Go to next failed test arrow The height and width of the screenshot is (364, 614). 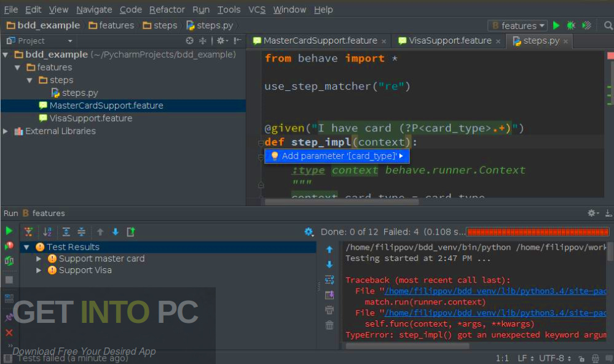click(115, 232)
